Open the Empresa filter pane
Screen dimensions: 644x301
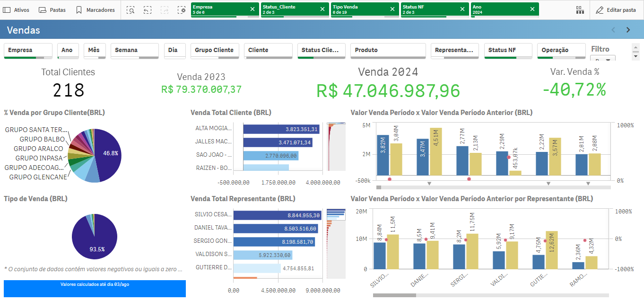click(28, 50)
